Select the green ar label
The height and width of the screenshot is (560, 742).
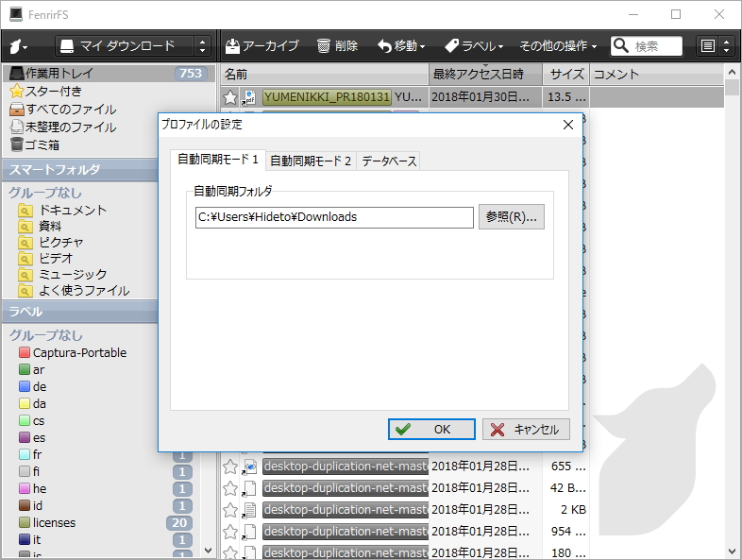[32, 369]
